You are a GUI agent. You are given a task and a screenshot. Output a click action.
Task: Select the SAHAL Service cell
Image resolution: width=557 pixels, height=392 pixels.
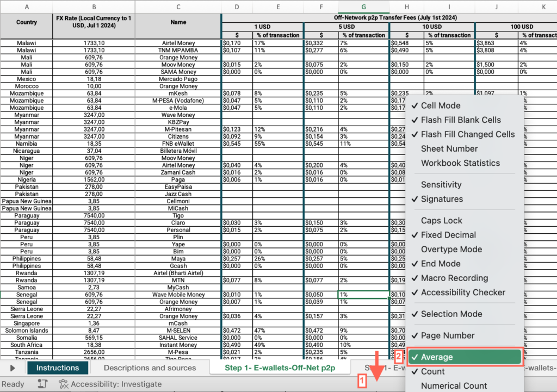[178, 338]
